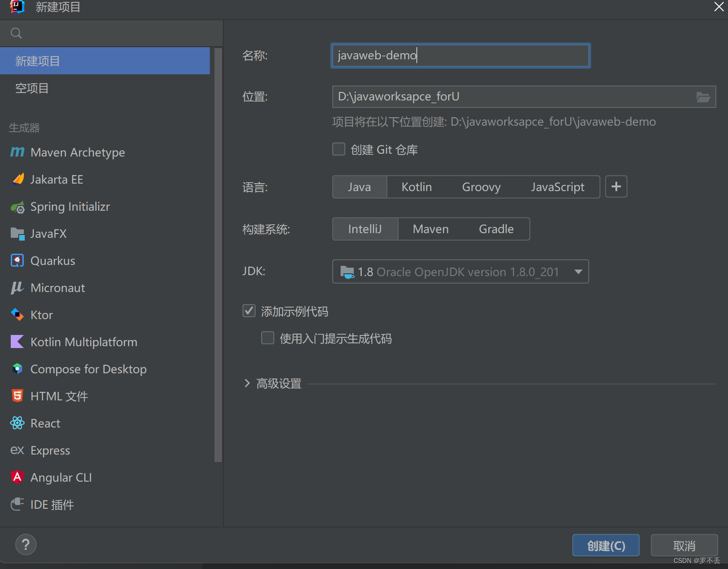Click the Compose for Desktop icon

tap(17, 369)
